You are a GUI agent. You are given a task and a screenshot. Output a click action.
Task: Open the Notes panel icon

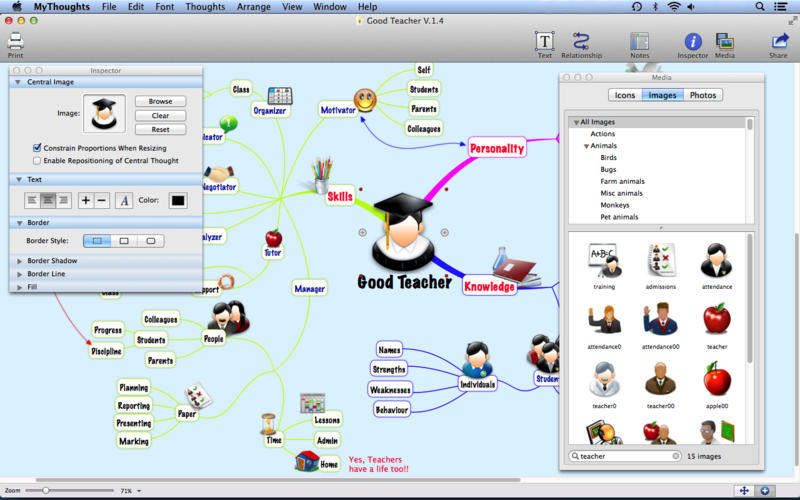(639, 41)
